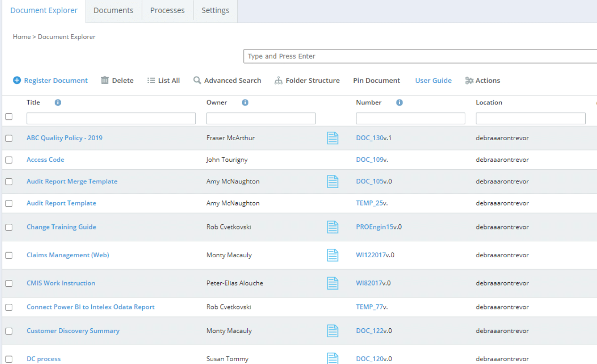
Task: Select the List All icon
Action: (152, 80)
